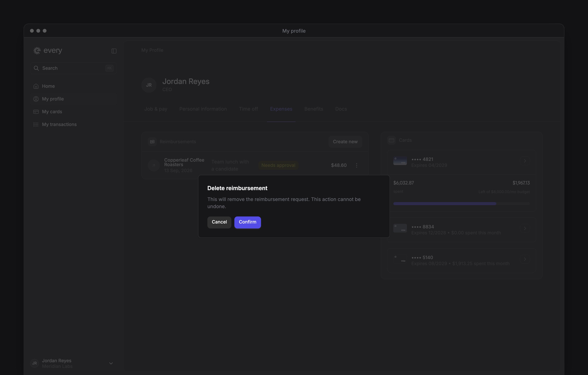The image size is (588, 375).
Task: Click the $6,032.87 spent amount
Action: pyautogui.click(x=403, y=183)
